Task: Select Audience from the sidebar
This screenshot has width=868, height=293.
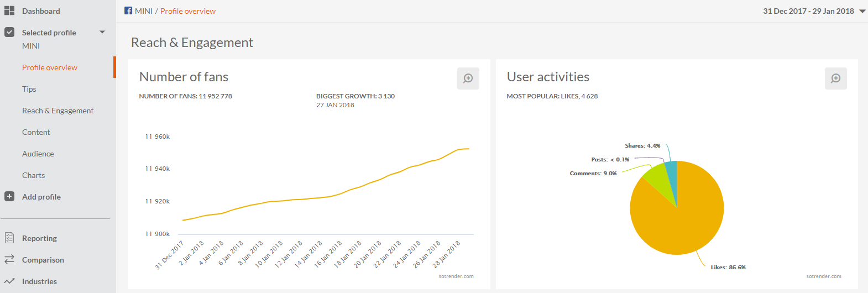Action: 38,154
